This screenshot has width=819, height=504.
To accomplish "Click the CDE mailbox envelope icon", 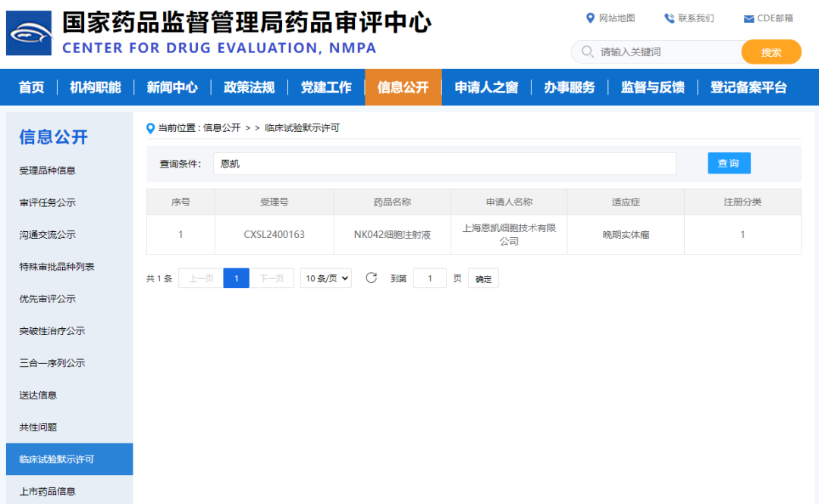I will (748, 19).
